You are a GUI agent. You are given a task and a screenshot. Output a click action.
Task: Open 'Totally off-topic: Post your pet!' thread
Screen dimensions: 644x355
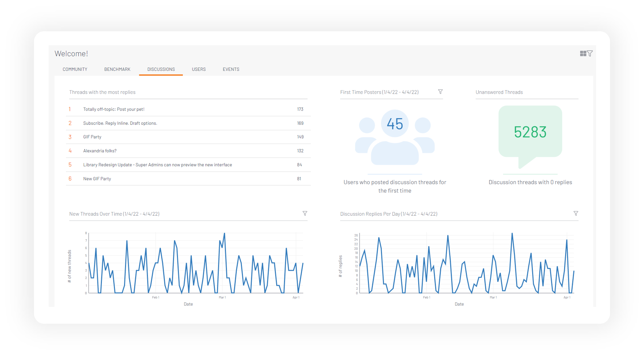[x=114, y=109]
